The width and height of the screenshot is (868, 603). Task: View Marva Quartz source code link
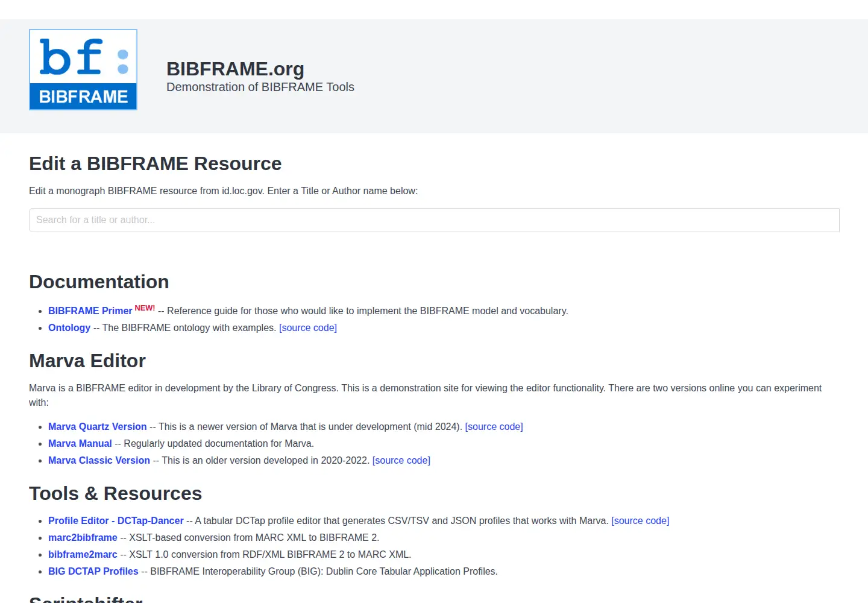pyautogui.click(x=494, y=427)
